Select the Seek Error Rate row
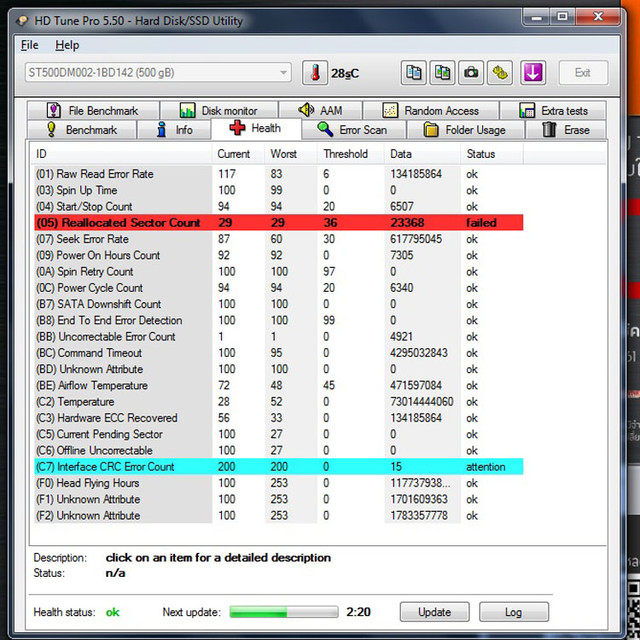 (x=279, y=239)
